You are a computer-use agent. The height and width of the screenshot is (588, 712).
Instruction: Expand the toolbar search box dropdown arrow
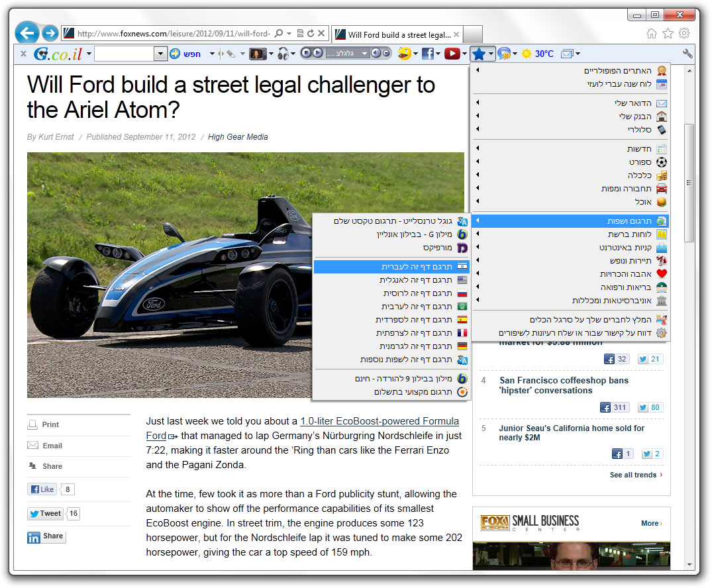click(160, 54)
